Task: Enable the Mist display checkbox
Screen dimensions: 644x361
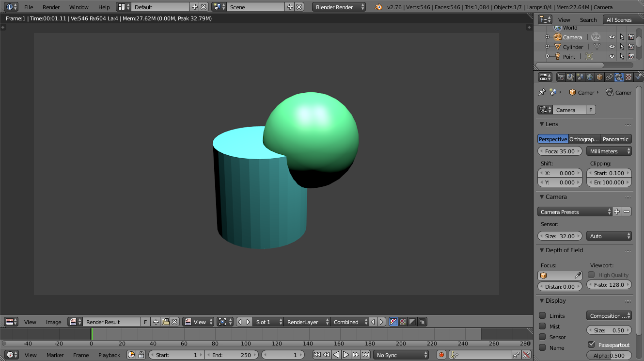Action: (543, 326)
